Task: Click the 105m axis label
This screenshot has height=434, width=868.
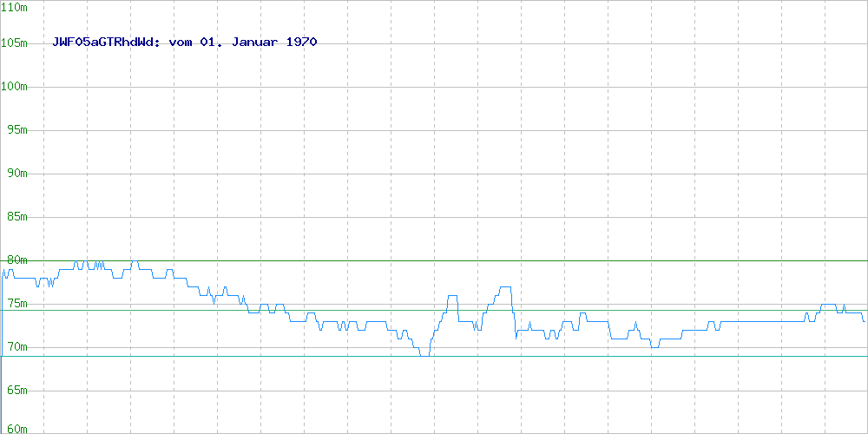Action: coord(15,43)
